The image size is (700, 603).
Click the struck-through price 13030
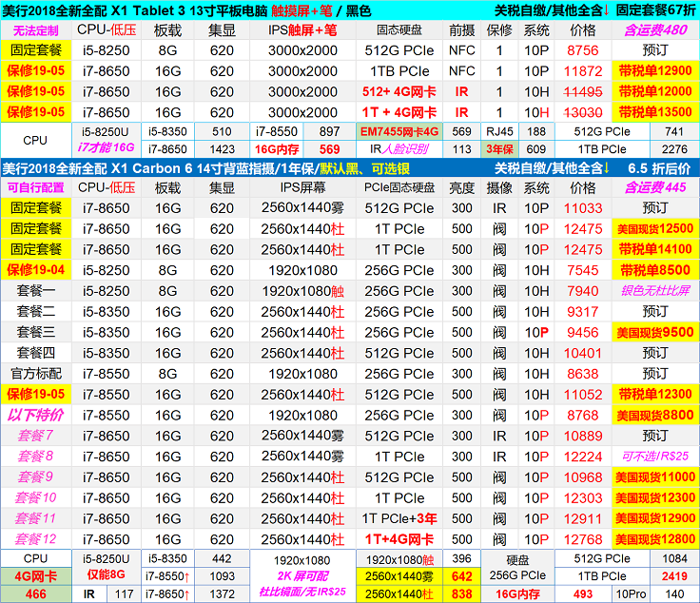coord(583,112)
